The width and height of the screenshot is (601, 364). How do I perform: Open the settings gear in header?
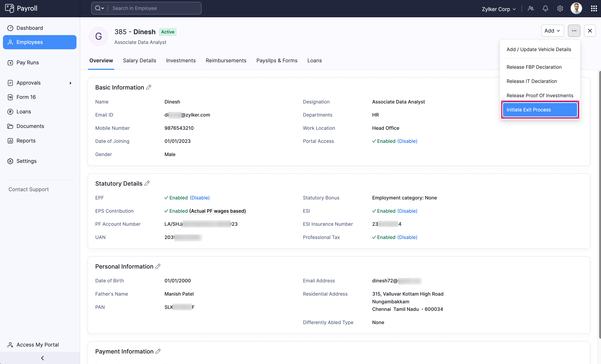(560, 8)
